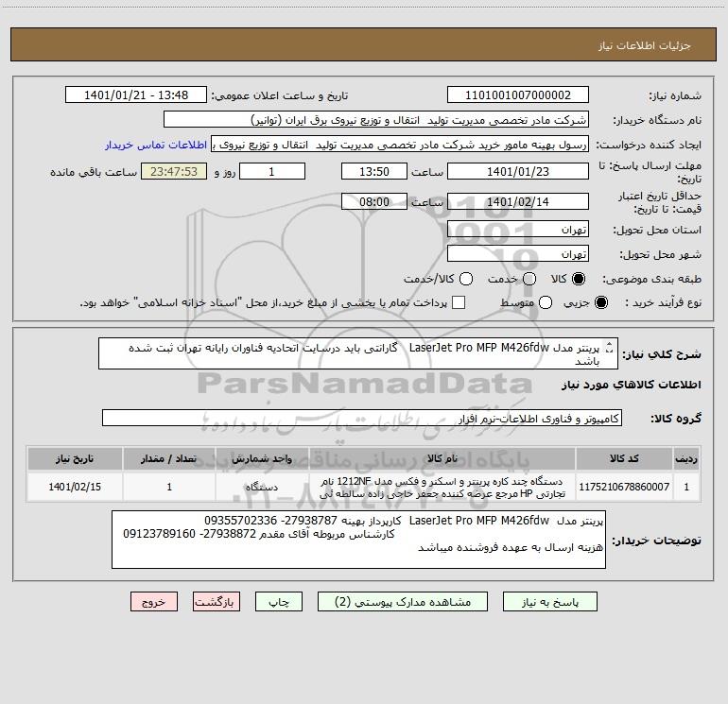This screenshot has height=704, width=728.
Task: Select the کالا radio button
Action: 579,279
